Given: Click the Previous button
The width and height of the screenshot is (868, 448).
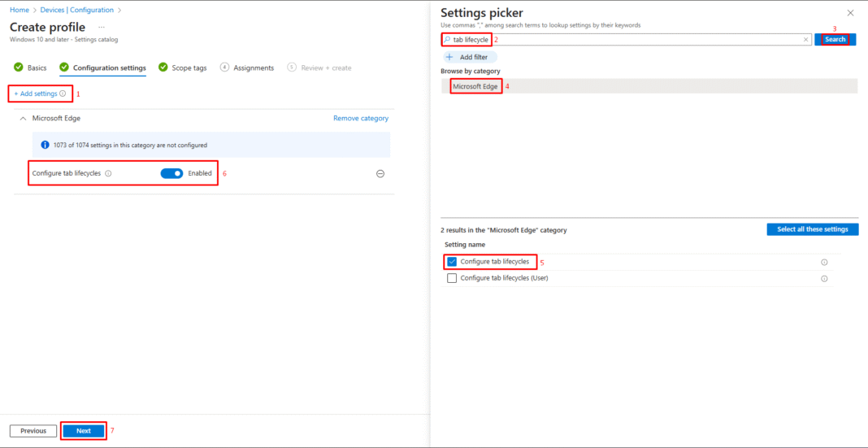Looking at the screenshot, I should [x=33, y=431].
